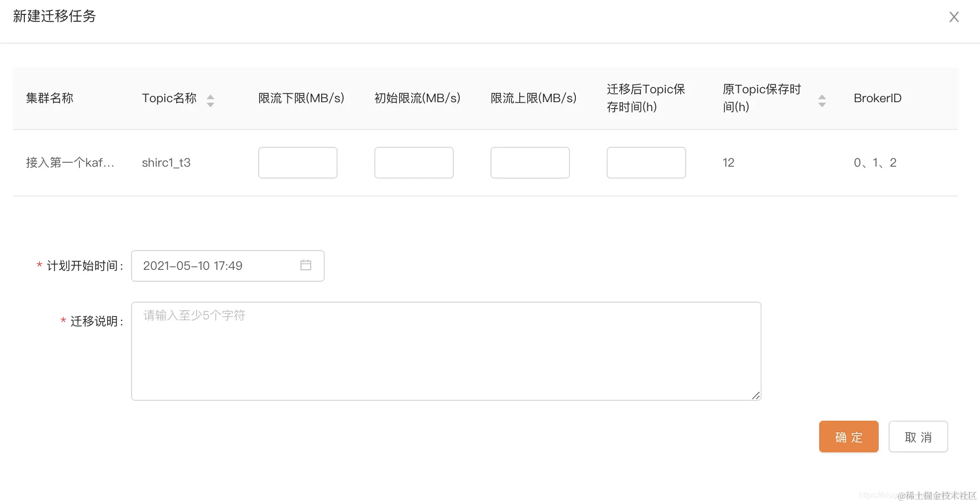Click the 初始限流(MB/s) column header

tap(418, 98)
